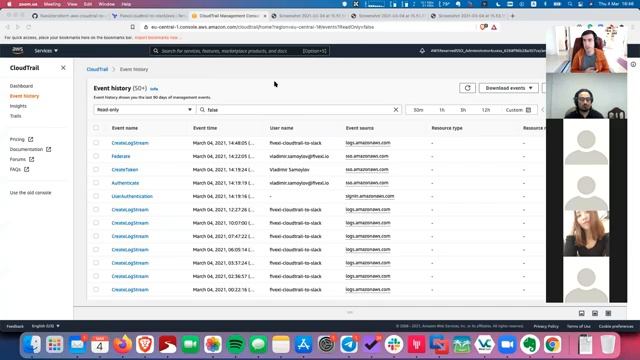The width and height of the screenshot is (640, 360).
Task: Open the Federate event link
Action: (x=121, y=156)
